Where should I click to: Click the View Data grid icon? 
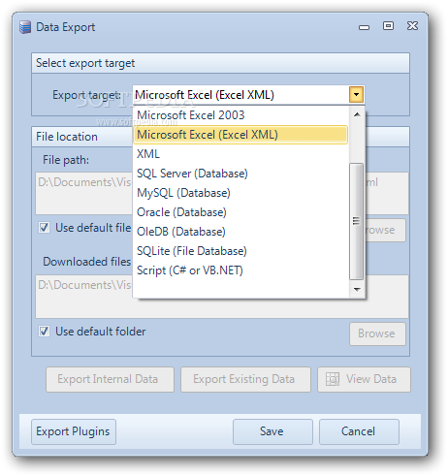click(x=333, y=379)
